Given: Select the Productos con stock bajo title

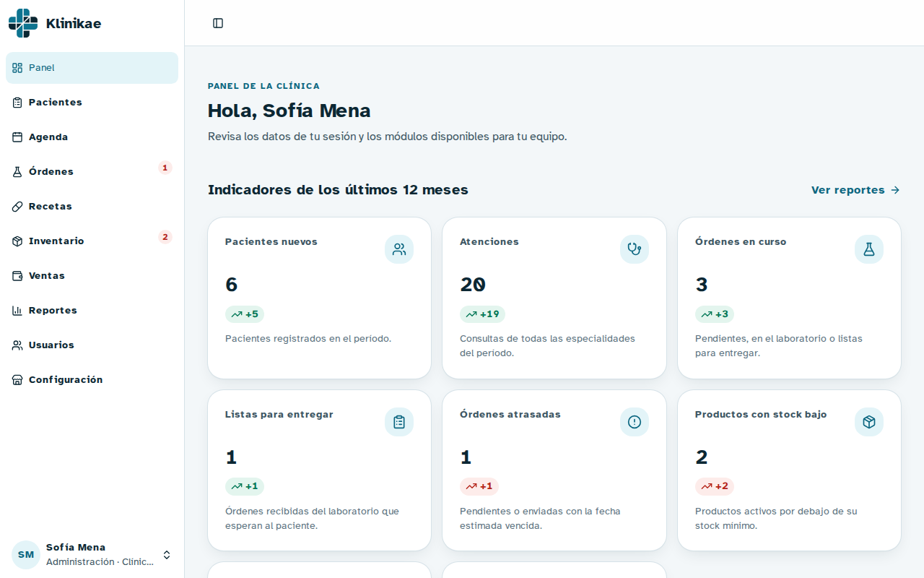Looking at the screenshot, I should click(x=761, y=415).
